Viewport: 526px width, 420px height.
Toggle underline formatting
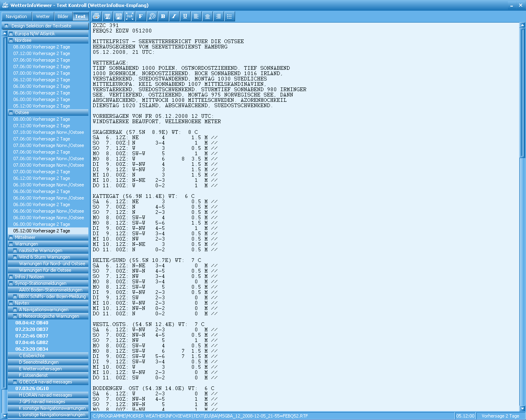(x=185, y=16)
